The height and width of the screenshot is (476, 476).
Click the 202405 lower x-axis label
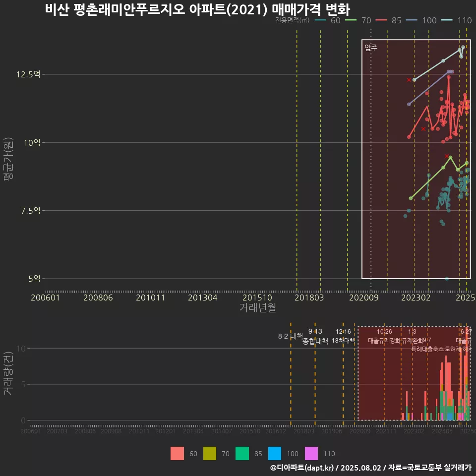point(442,431)
